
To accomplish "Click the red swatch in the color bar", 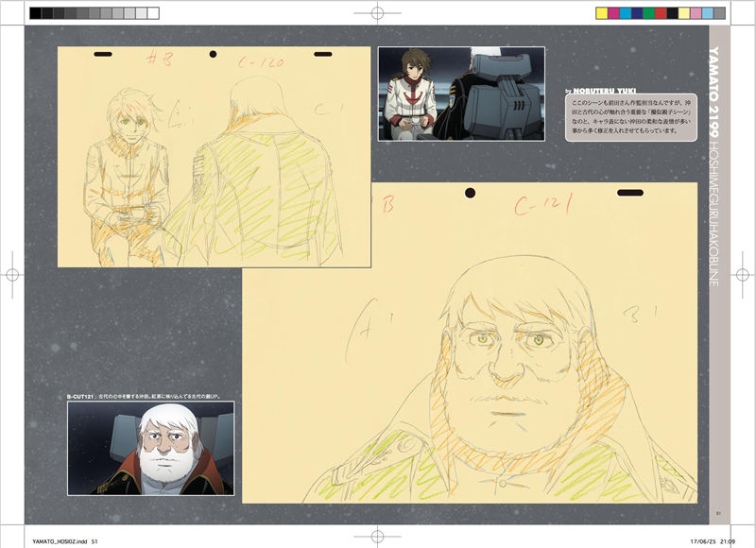I will (x=661, y=13).
